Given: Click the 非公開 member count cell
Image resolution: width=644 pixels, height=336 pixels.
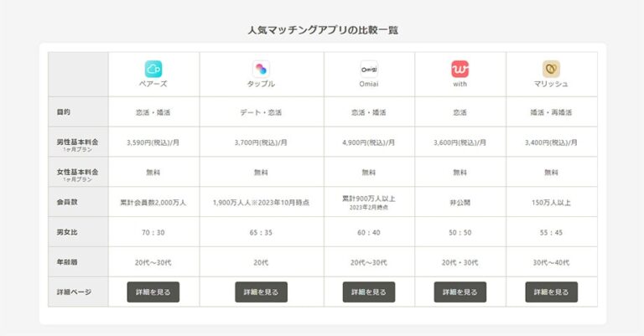Looking at the screenshot, I should 460,202.
